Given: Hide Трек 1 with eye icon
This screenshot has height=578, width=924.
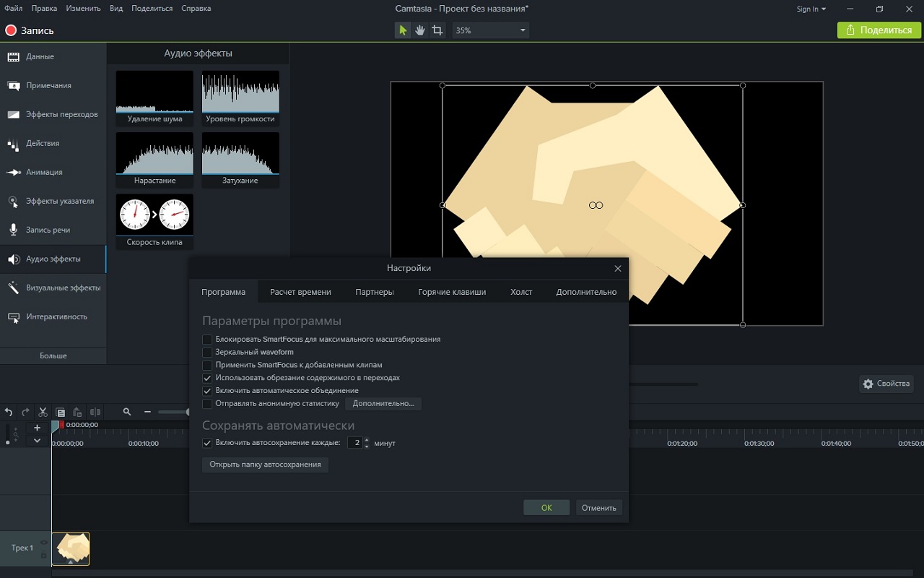Looking at the screenshot, I should 44,543.
